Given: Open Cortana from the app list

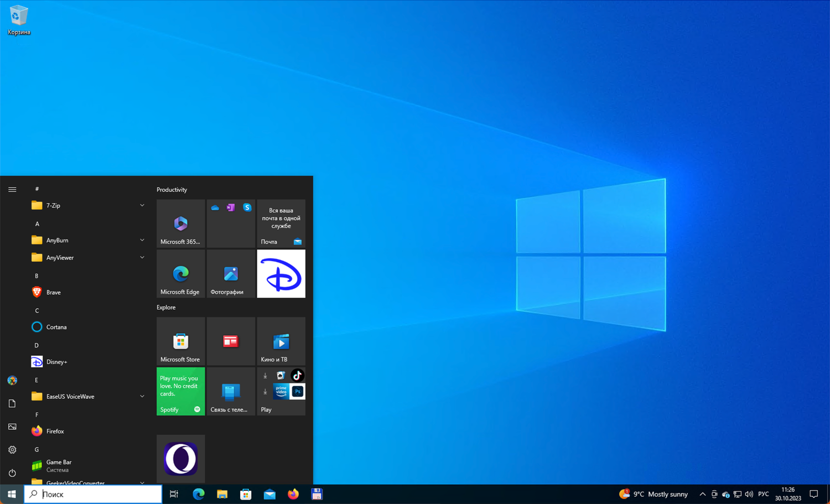Looking at the screenshot, I should click(x=56, y=327).
